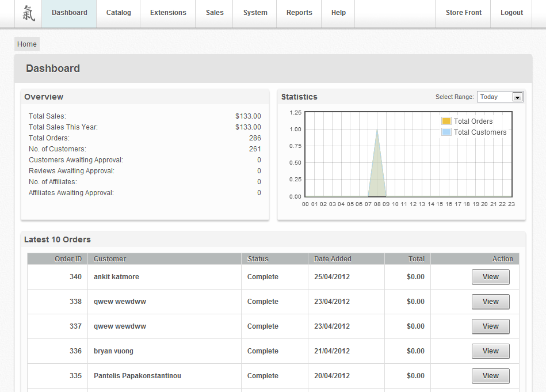Click Complete status for order 336
This screenshot has width=546, height=392.
(262, 351)
